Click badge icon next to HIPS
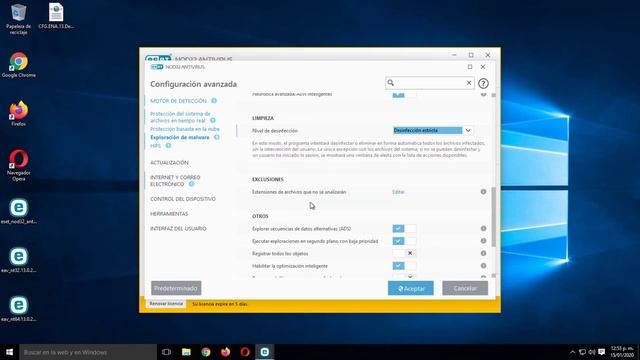 click(168, 145)
